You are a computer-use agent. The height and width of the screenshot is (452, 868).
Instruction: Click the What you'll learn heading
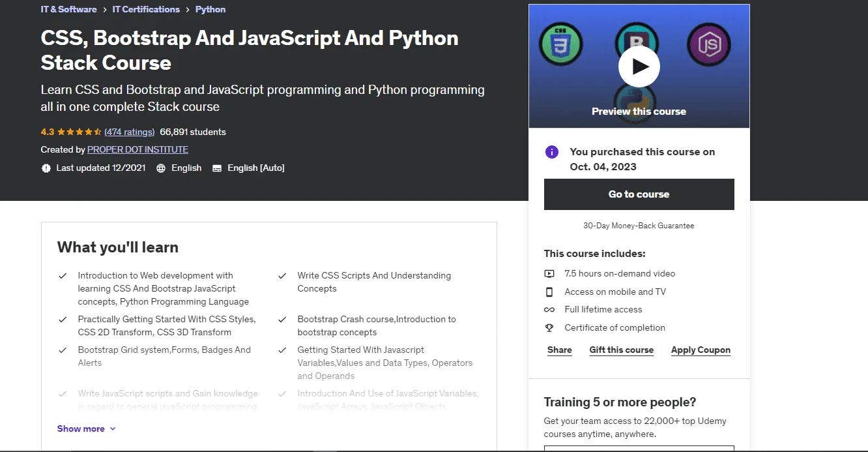(x=118, y=247)
